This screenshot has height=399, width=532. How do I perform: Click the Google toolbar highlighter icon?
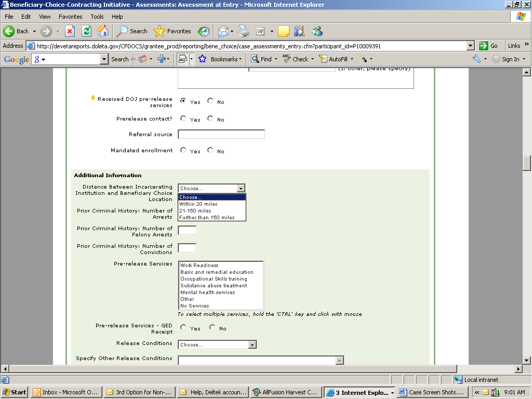[363, 59]
